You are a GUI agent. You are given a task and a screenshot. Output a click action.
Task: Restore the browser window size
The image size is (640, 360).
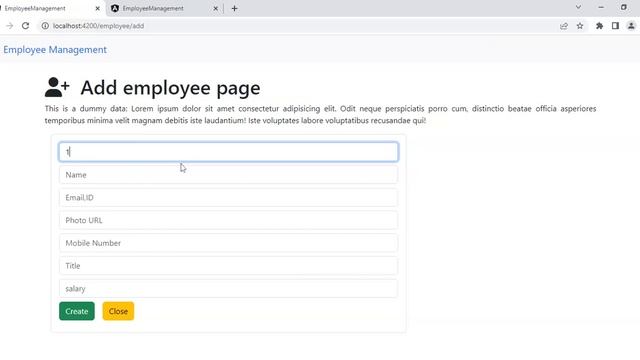coord(624,7)
